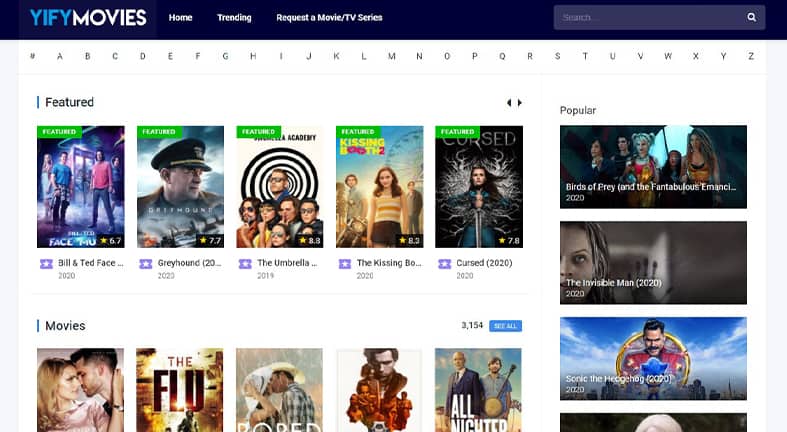The image size is (787, 432).
Task: Filter titles by letter K
Action: pos(336,56)
